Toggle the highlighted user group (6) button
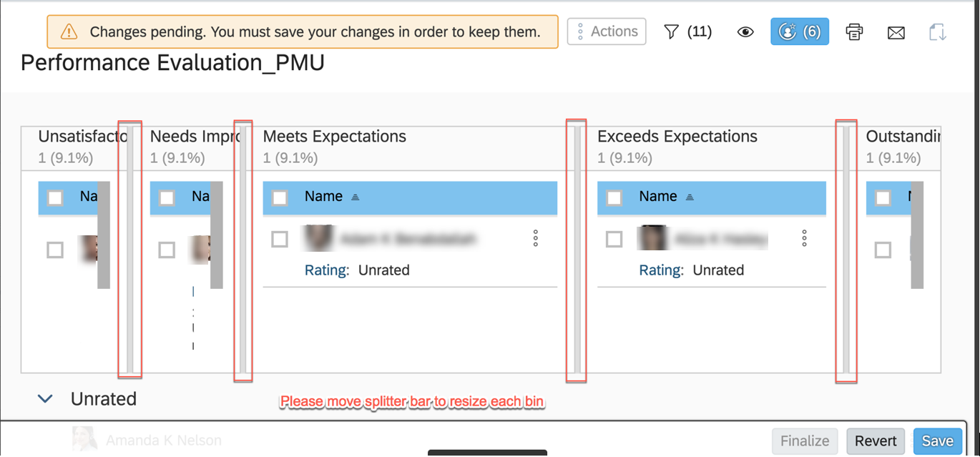 point(800,31)
